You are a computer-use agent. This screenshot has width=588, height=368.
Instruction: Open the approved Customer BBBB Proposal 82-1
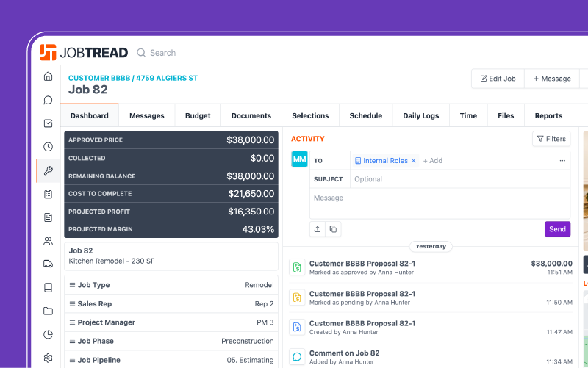pyautogui.click(x=362, y=264)
